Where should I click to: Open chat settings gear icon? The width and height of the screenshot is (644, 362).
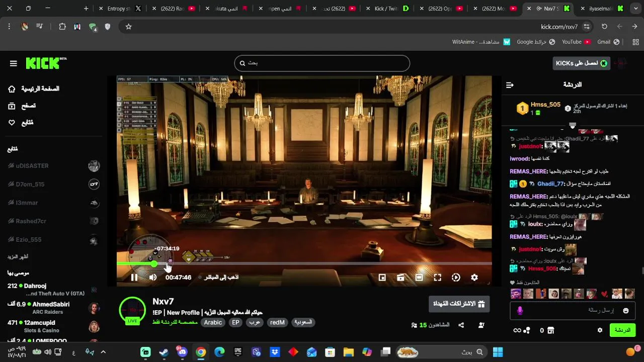(x=600, y=330)
